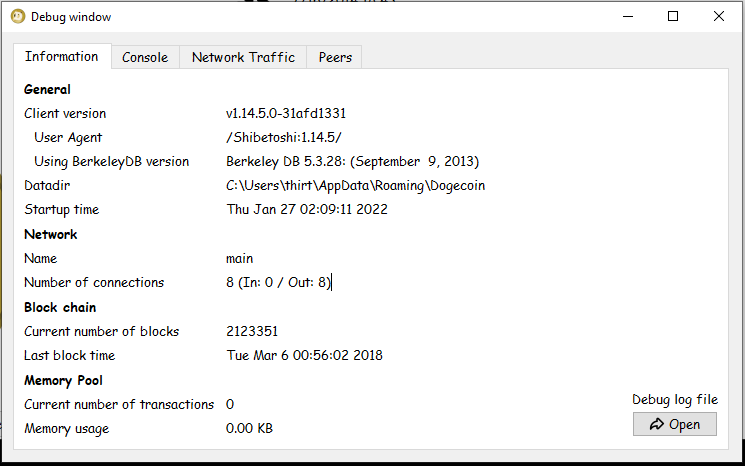Viewport: 745px width, 466px height.
Task: Open the debug log file button
Action: [674, 424]
